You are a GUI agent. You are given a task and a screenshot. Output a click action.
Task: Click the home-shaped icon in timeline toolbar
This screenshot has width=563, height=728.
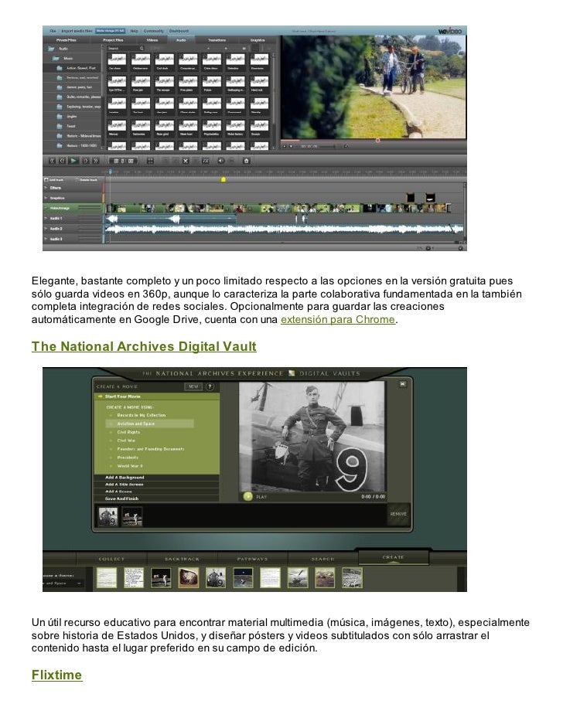pyautogui.click(x=247, y=161)
